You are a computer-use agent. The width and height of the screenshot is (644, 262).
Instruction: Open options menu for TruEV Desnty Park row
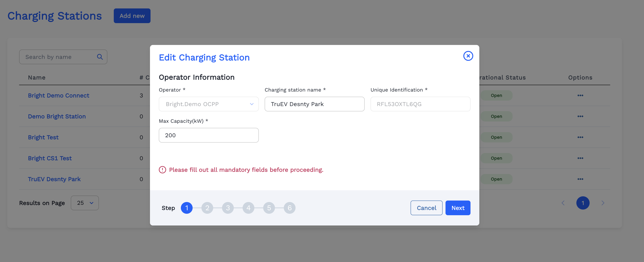[580, 179]
